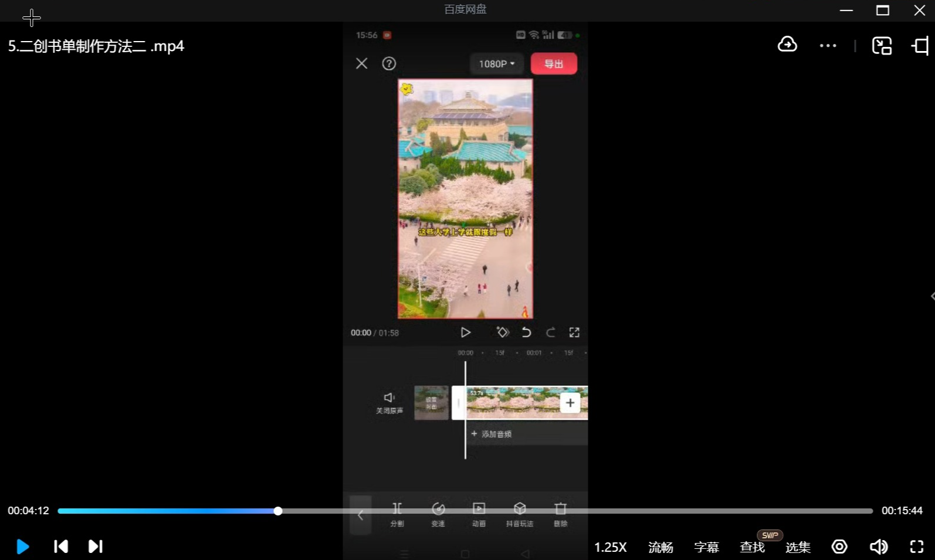Open the 1.25X playback speed menu
935x560 pixels.
tap(610, 547)
